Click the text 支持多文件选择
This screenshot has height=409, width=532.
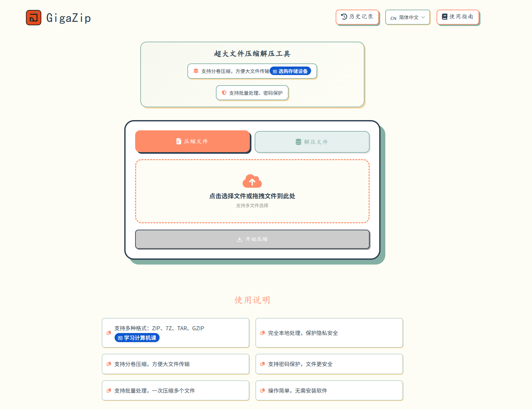point(252,206)
